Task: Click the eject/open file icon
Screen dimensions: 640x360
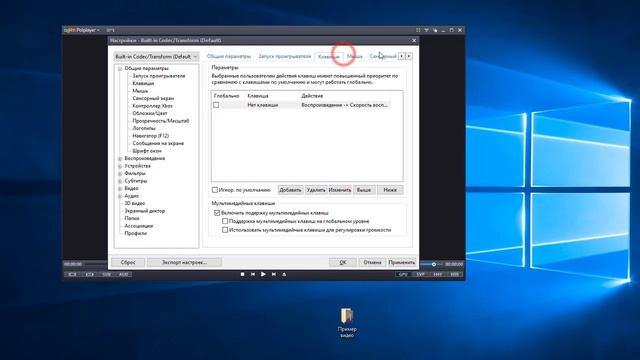Action: pyautogui.click(x=284, y=274)
